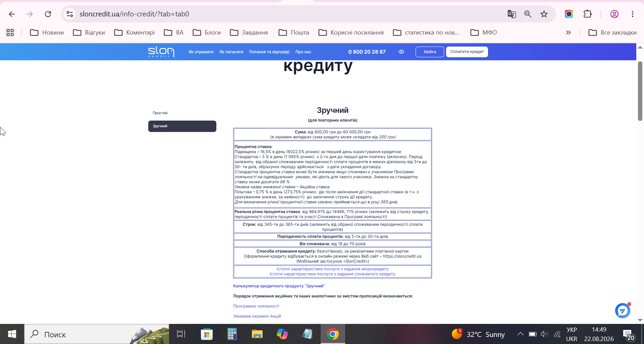Open the Як погасити menu item
644x344 pixels.
point(231,52)
